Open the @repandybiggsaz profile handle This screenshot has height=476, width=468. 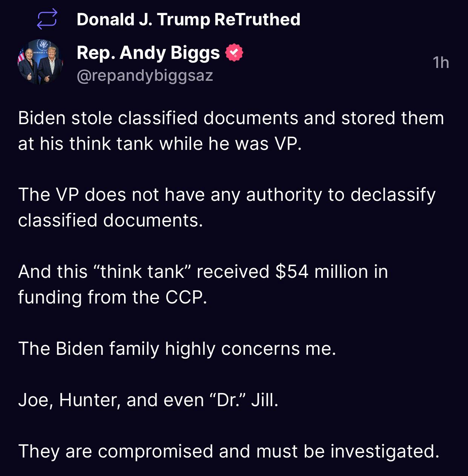[145, 75]
